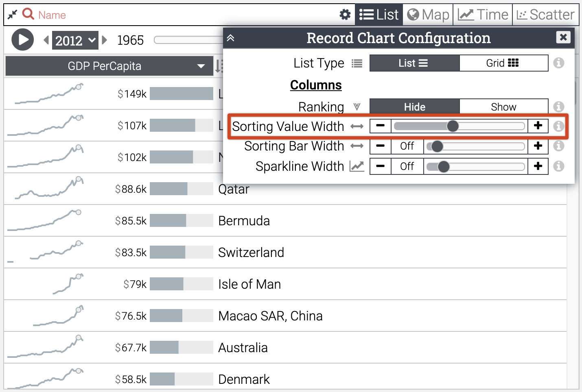Collapse the Record Chart Configuration panel with the double chevron

click(230, 38)
